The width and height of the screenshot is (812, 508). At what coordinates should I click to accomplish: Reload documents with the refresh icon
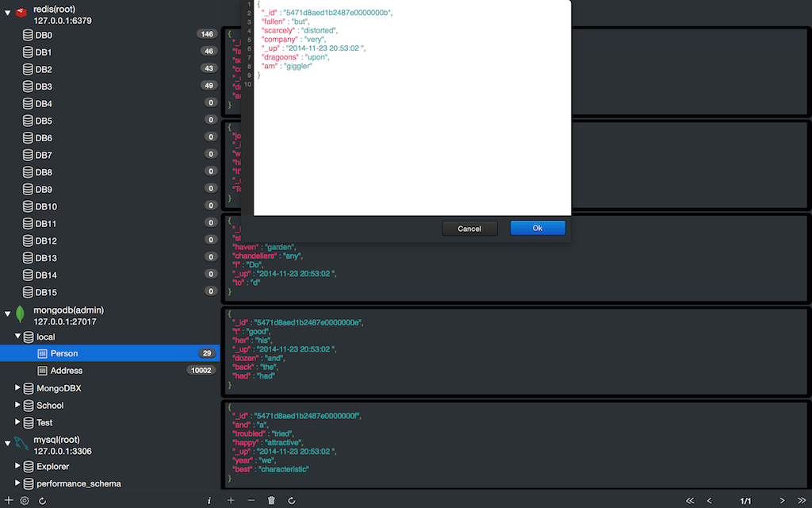[292, 501]
